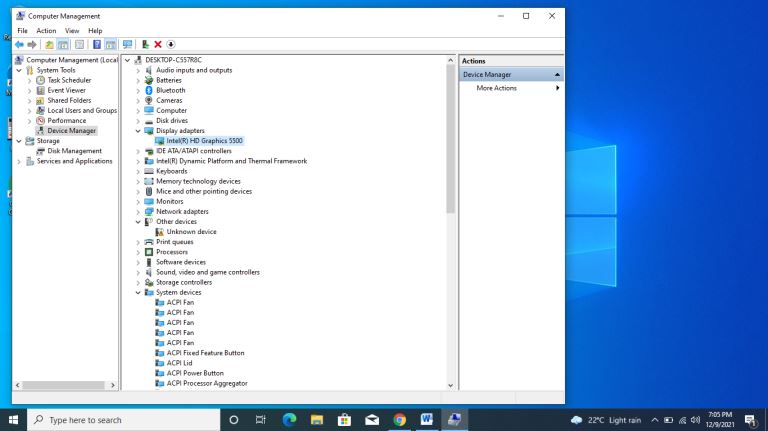Viewport: 768px width, 431px height.
Task: Click device list scroll down arrow
Action: 451,385
